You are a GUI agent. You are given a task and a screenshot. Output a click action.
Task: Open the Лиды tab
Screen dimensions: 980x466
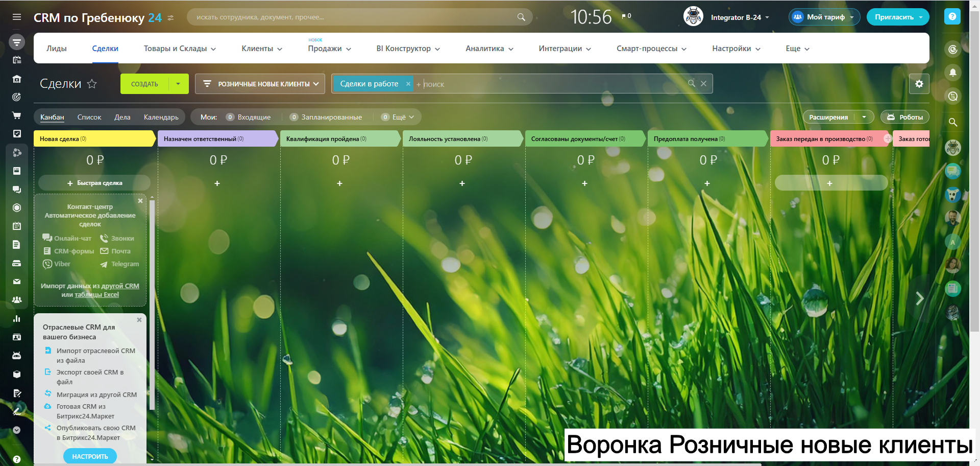[x=57, y=49]
